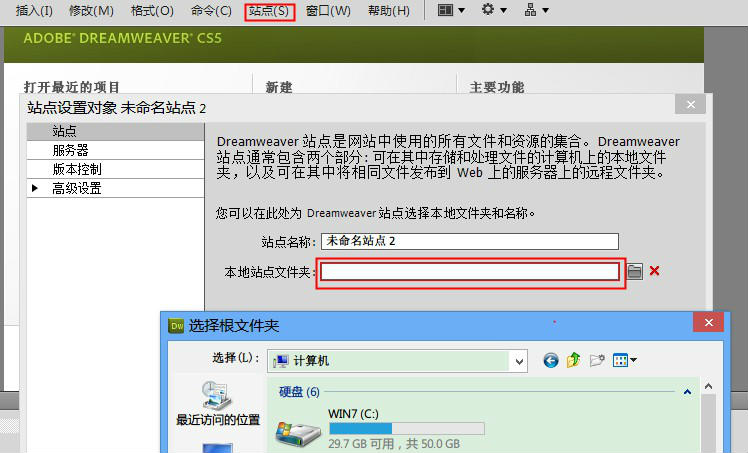Click the 新建 heading
This screenshot has height=453, width=748.
coord(279,87)
